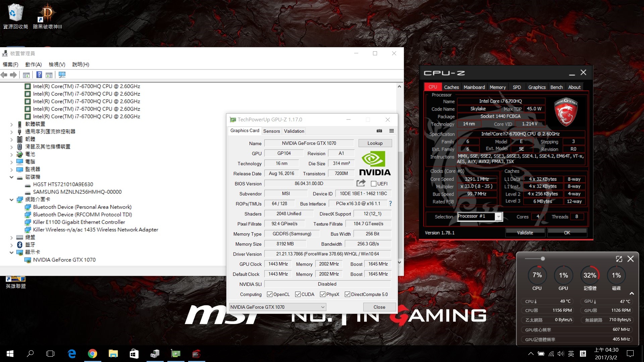Click the Forward arrow in Device Manager toolbar
Screen dimensions: 644x362
(13, 75)
